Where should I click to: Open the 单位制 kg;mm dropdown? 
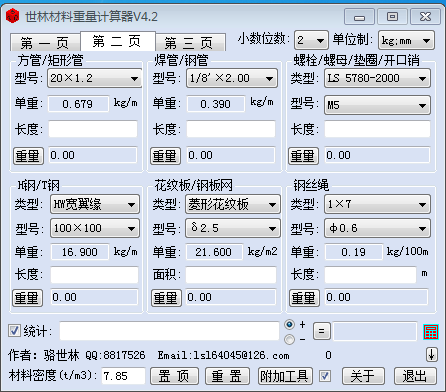(406, 41)
